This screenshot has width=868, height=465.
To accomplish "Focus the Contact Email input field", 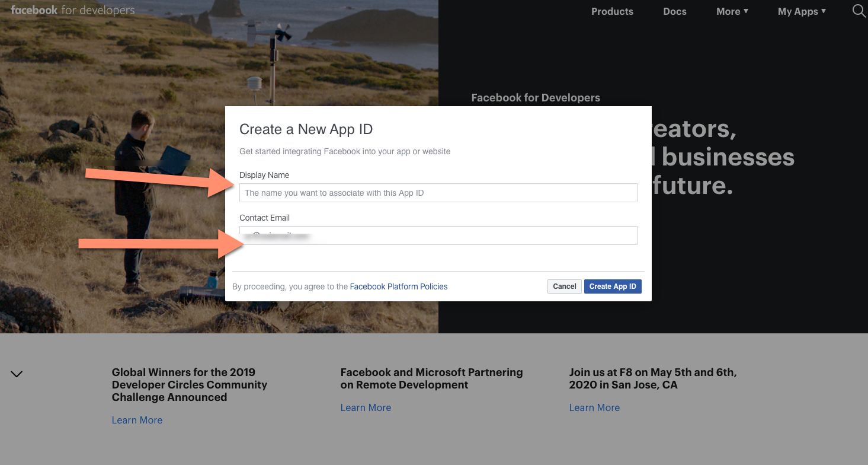I will (x=438, y=235).
